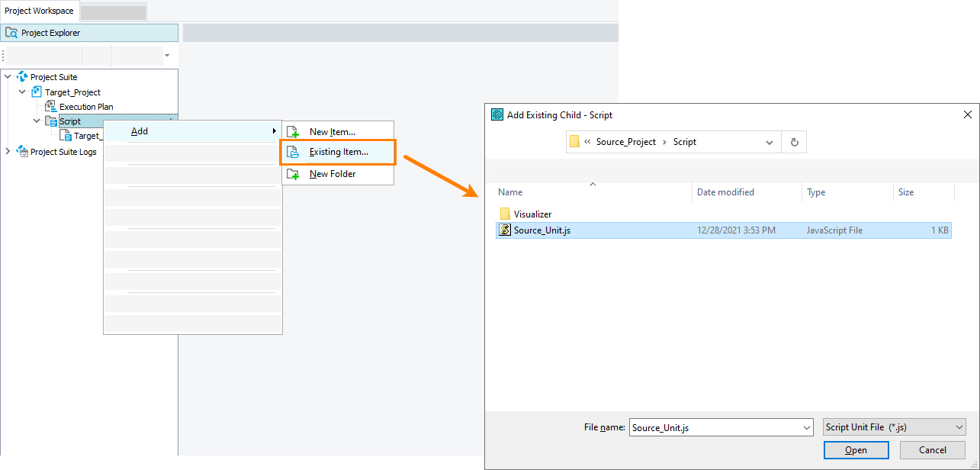Switch to the Project Workspace tab
This screenshot has height=470, width=980.
coord(39,10)
